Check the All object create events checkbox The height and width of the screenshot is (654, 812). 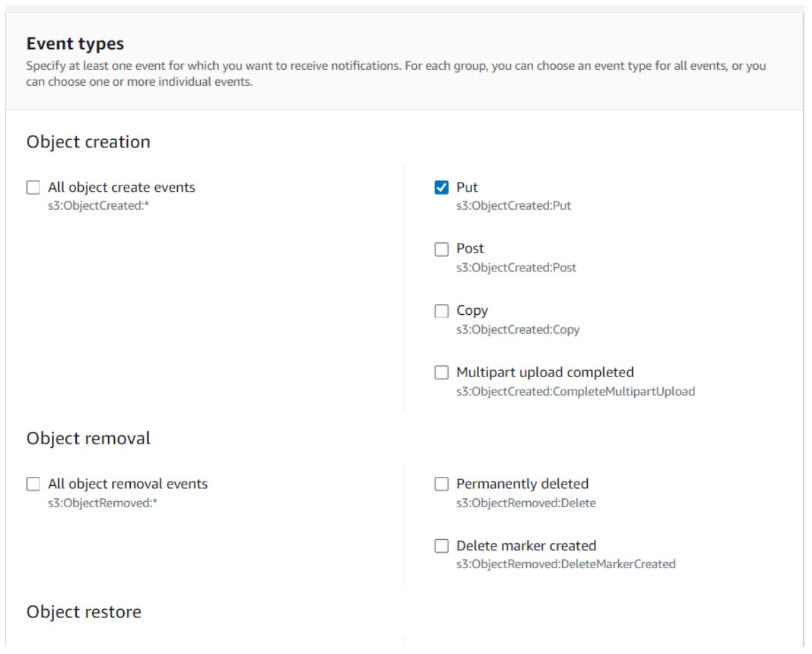(33, 188)
